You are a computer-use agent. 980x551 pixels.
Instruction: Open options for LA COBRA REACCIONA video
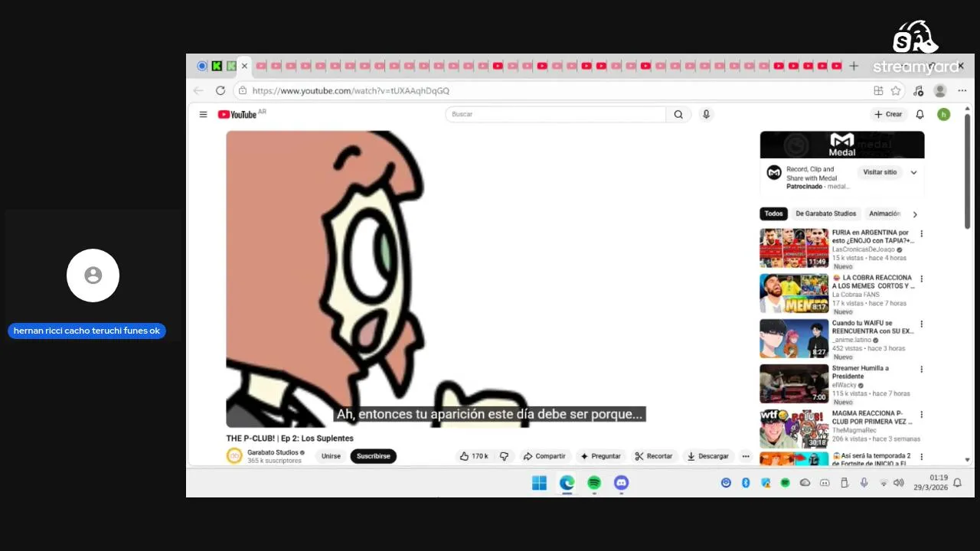[x=921, y=279]
